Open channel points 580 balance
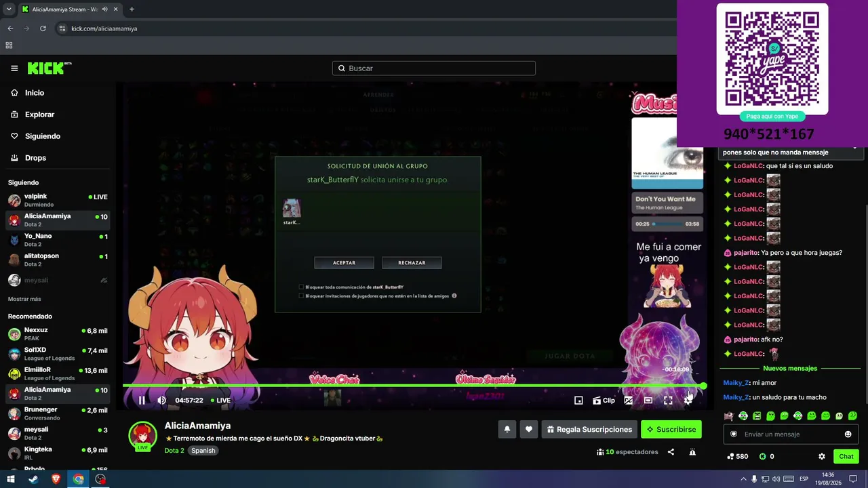This screenshot has height=488, width=868. click(737, 456)
